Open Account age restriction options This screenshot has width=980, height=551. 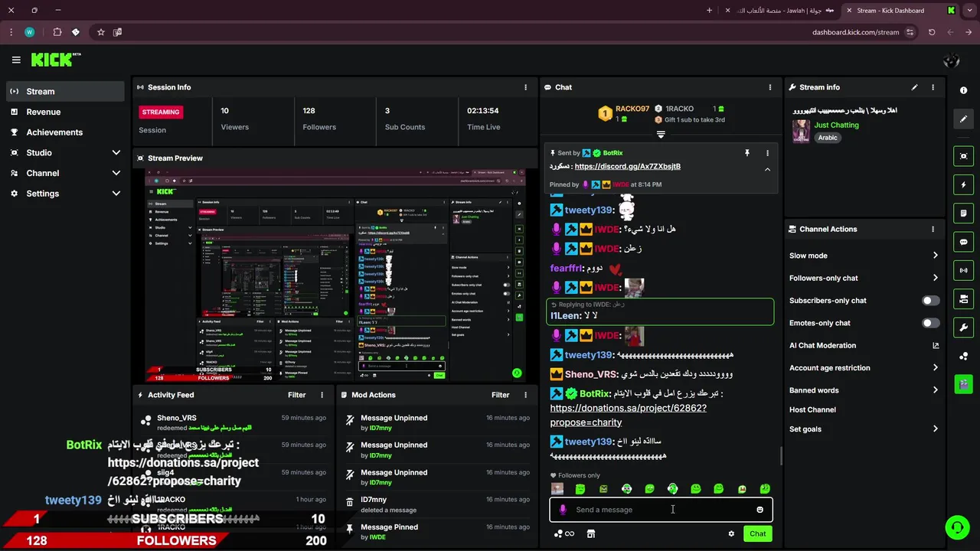click(x=864, y=368)
